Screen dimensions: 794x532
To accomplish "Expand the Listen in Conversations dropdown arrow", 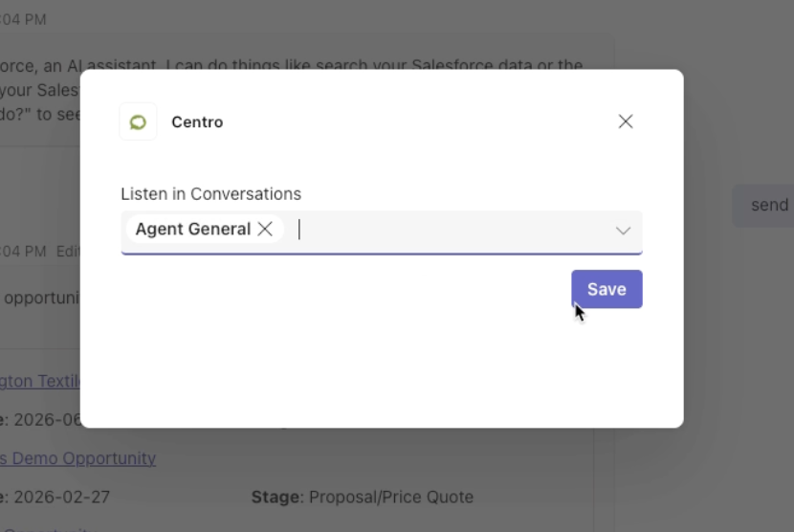I will point(623,231).
